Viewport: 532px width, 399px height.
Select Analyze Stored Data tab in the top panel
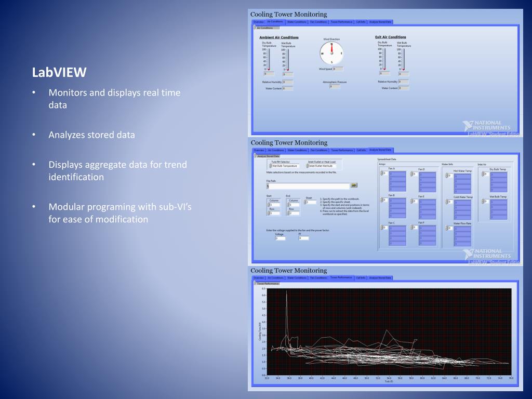tap(380, 22)
